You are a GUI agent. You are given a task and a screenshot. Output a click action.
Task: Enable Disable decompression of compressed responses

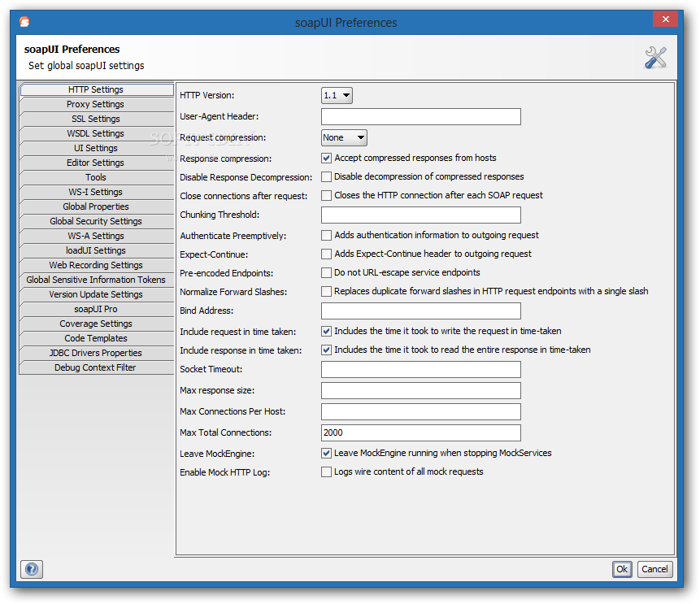(326, 176)
